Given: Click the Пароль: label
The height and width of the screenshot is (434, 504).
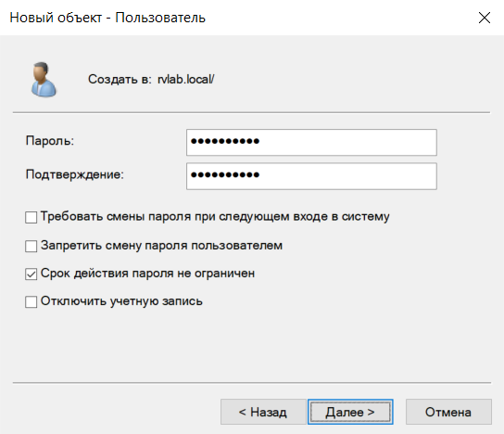Looking at the screenshot, I should click(50, 141).
